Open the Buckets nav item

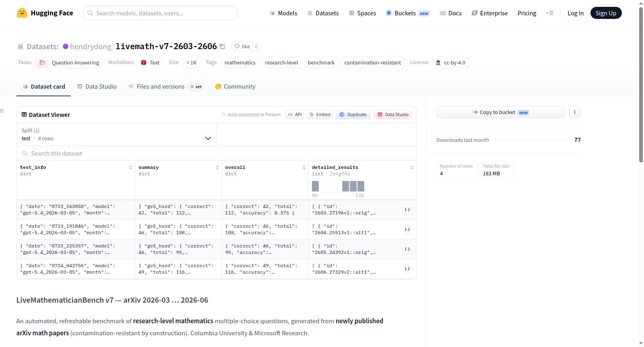pos(408,13)
